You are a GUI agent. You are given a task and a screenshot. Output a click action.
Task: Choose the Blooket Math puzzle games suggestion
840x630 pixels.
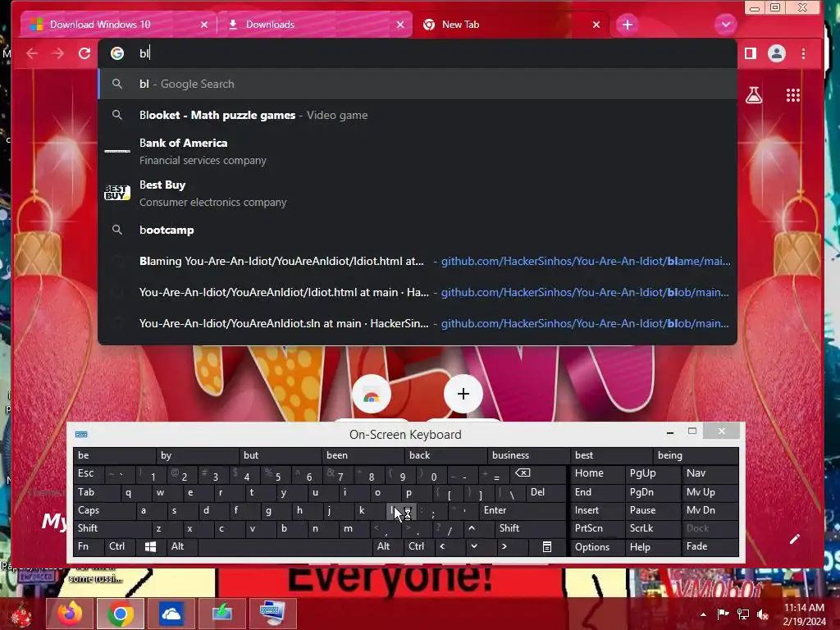point(418,115)
